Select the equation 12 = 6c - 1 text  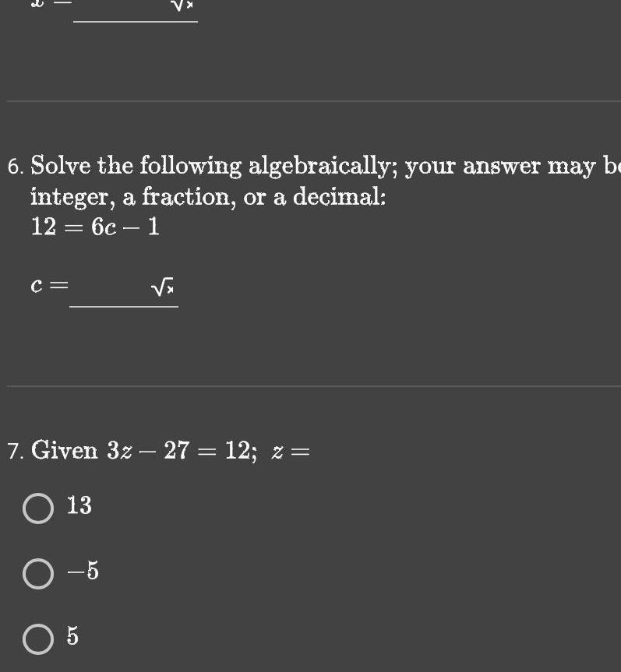(94, 227)
